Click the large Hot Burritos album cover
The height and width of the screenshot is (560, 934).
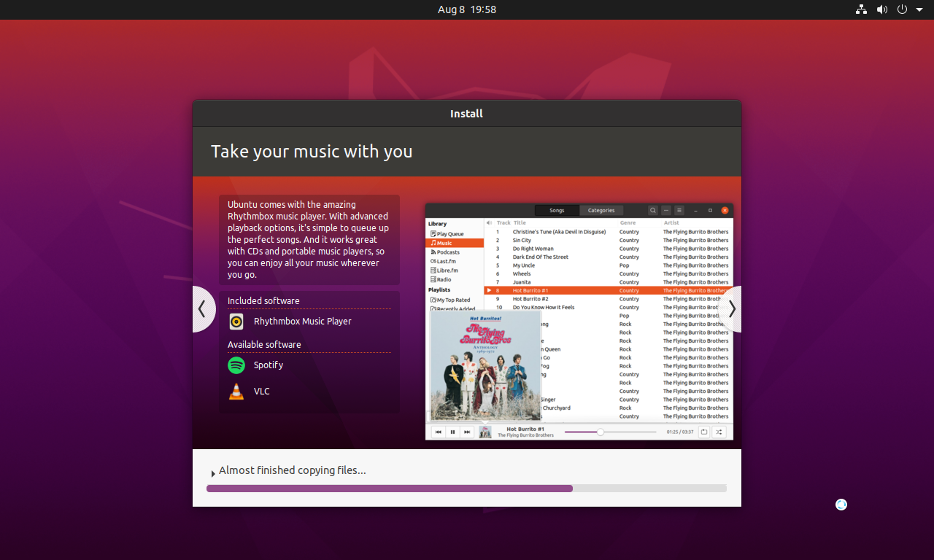point(485,366)
